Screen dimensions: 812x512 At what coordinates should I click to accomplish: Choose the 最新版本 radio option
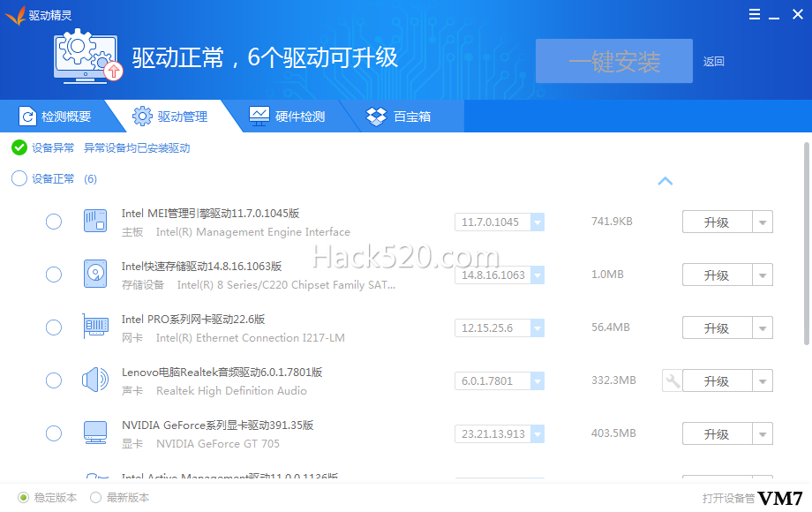click(96, 498)
